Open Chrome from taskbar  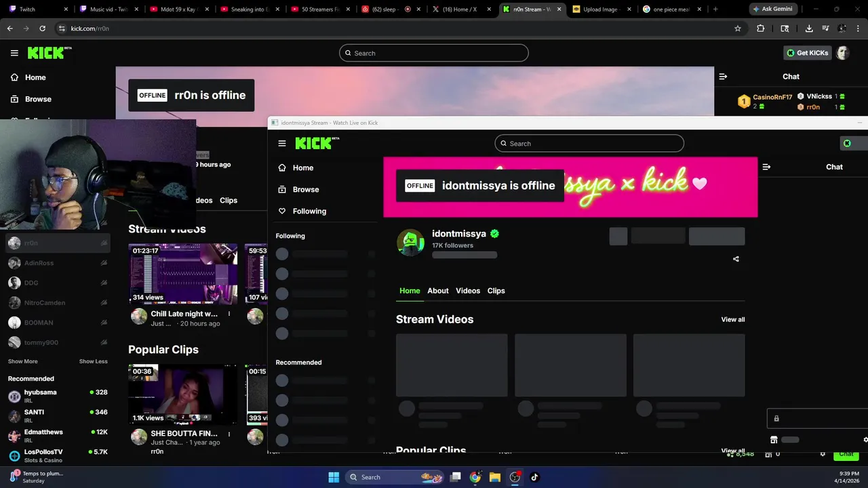[x=475, y=477]
